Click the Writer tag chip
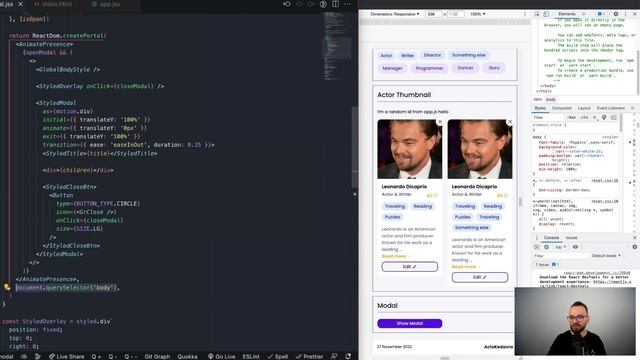Image resolution: width=640 pixels, height=360 pixels. click(x=407, y=56)
